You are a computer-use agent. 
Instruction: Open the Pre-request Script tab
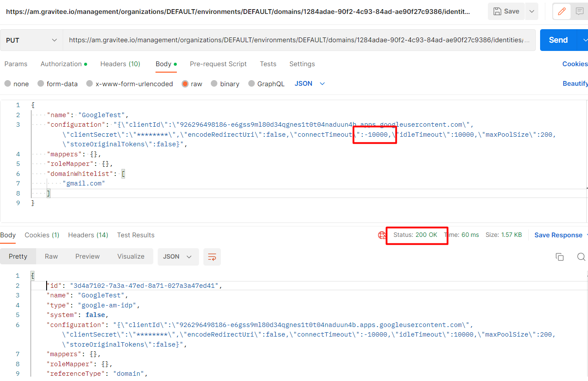[x=218, y=64]
